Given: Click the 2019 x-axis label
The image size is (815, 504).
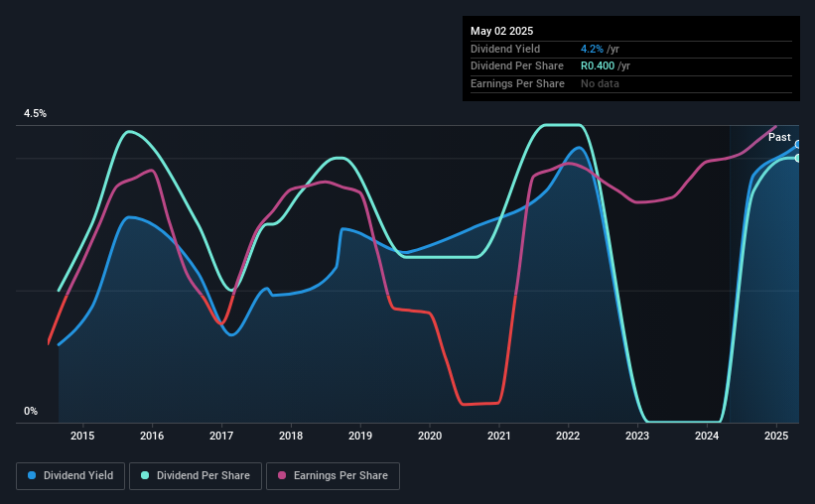Looking at the screenshot, I should [x=360, y=436].
